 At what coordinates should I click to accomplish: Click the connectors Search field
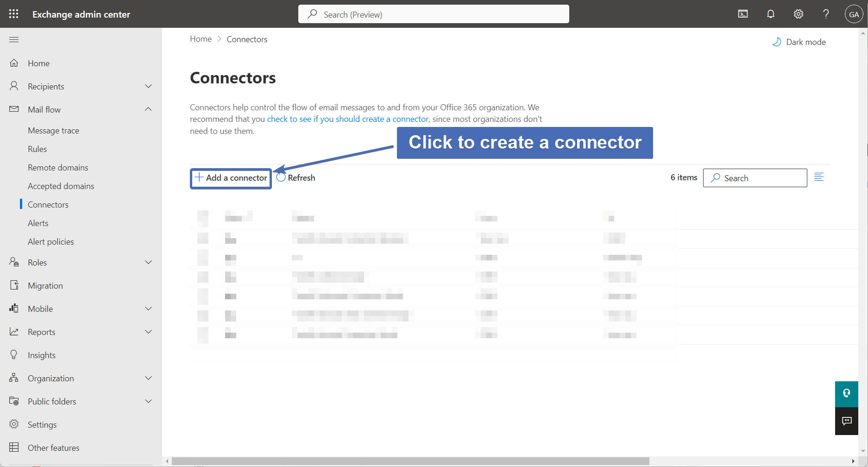point(755,177)
